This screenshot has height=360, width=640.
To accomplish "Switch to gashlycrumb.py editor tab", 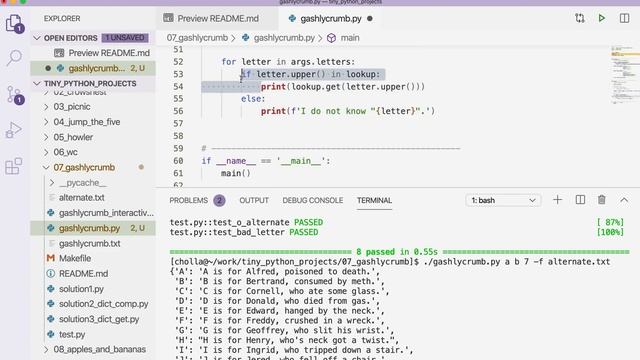I will [331, 18].
